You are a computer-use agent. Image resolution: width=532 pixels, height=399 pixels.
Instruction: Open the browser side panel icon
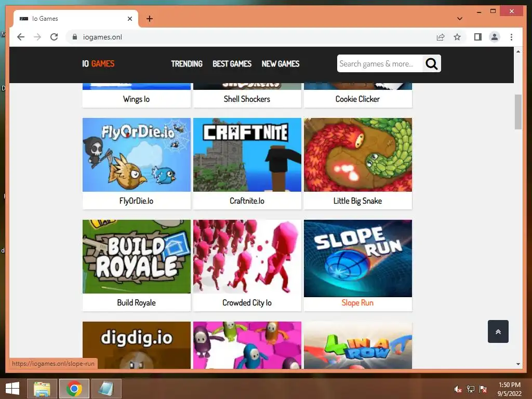click(x=478, y=37)
